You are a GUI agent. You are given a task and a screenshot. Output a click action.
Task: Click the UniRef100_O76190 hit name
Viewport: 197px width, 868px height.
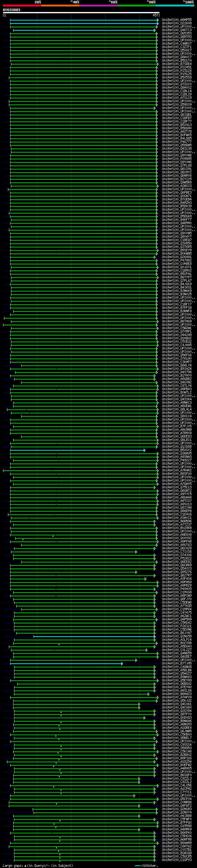coord(176,358)
